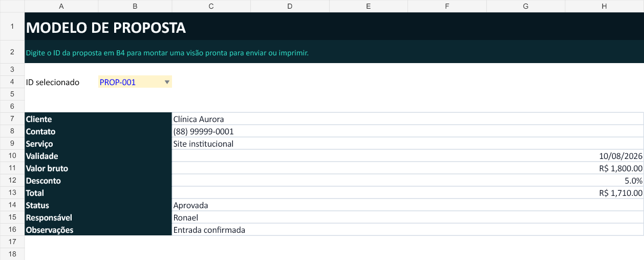Viewport: 644px width, 260px height.
Task: Click the 'Entrada confirmada' cell
Action: pos(408,230)
